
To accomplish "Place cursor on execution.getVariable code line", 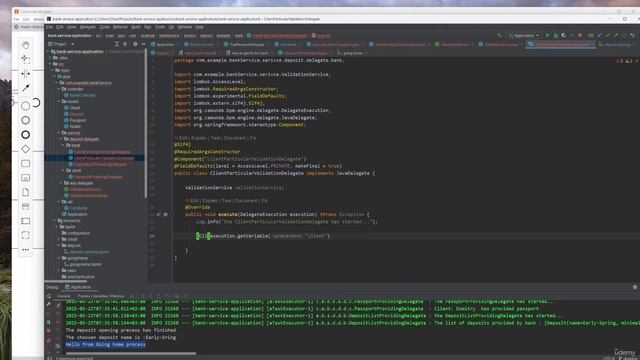I will (263, 236).
